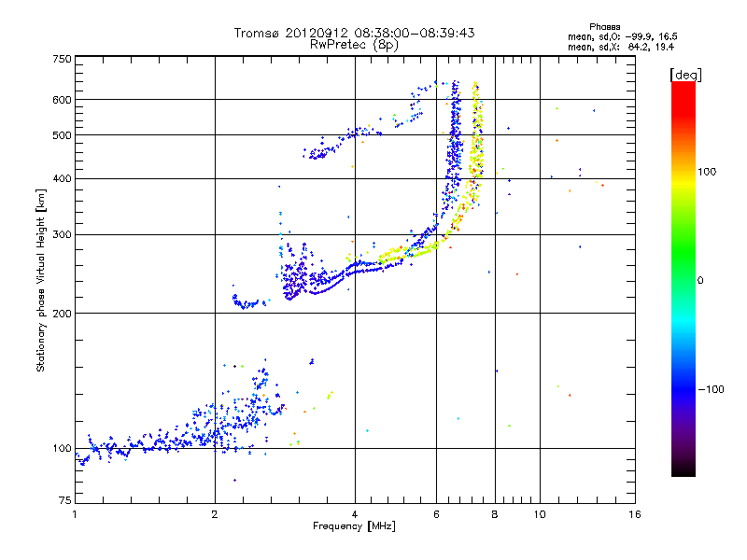
Task: Click the 'Frequency [MHz]' axis label
Action: [354, 526]
